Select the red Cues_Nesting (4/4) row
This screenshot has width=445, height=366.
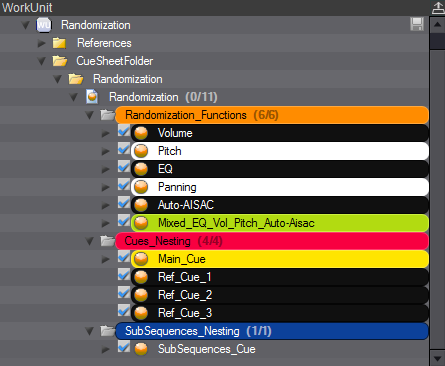click(272, 241)
